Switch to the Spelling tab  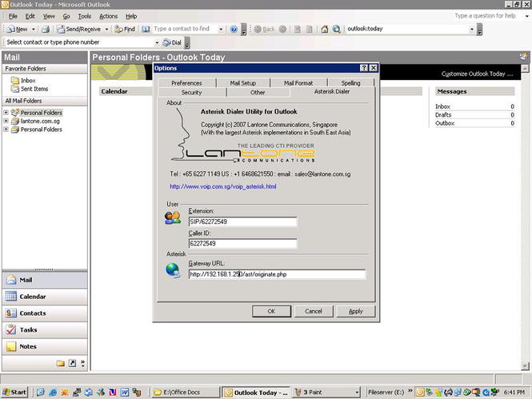(x=351, y=83)
